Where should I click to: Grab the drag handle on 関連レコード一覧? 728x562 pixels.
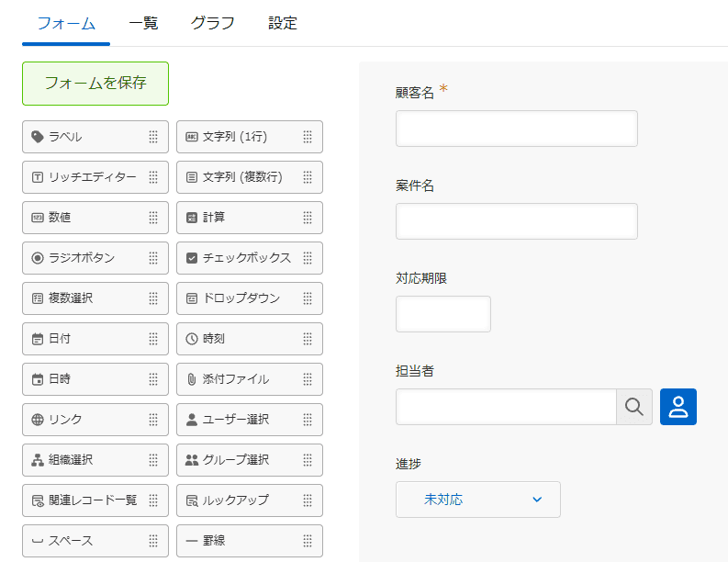[x=153, y=500]
